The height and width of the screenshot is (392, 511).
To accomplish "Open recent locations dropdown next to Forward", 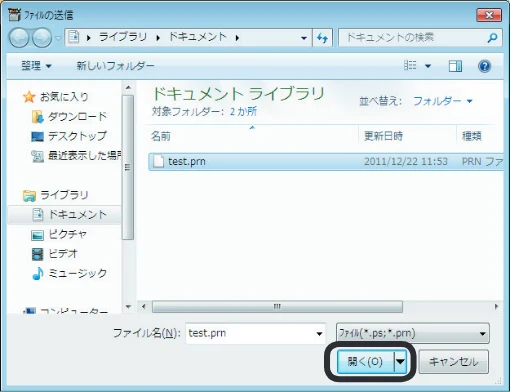I will click(x=58, y=38).
